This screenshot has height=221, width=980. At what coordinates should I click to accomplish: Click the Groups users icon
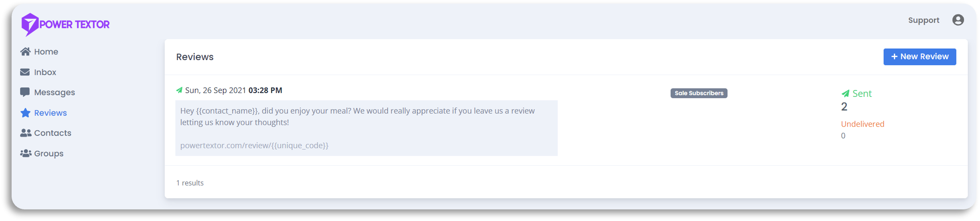[26, 153]
